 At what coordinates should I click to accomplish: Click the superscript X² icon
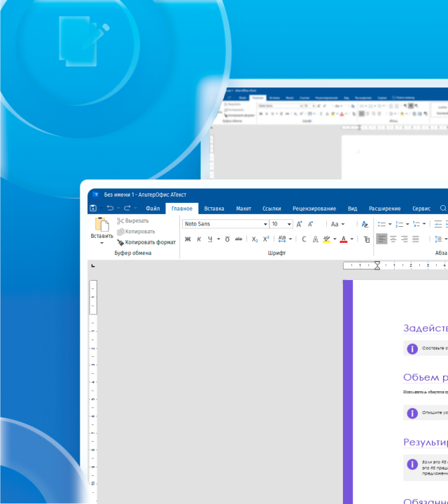pos(266,239)
